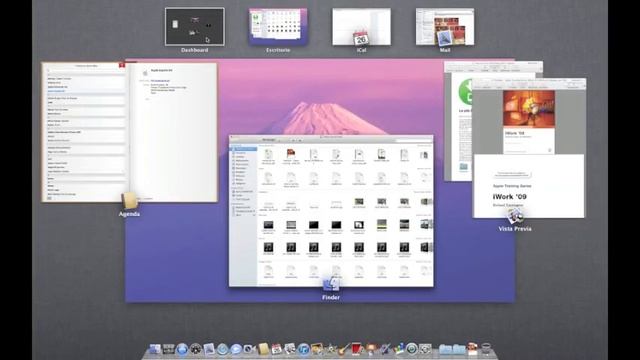Open the iCal full-screen space
The image size is (640, 360).
(x=361, y=27)
